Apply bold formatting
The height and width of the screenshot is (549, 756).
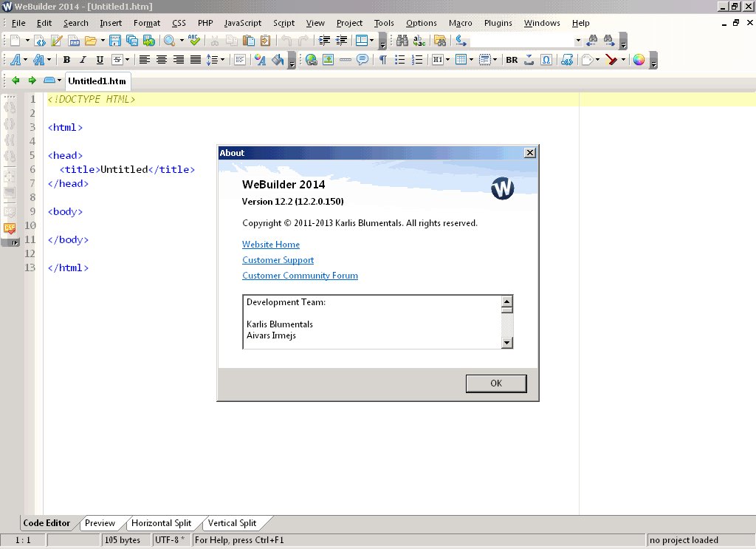click(x=66, y=60)
